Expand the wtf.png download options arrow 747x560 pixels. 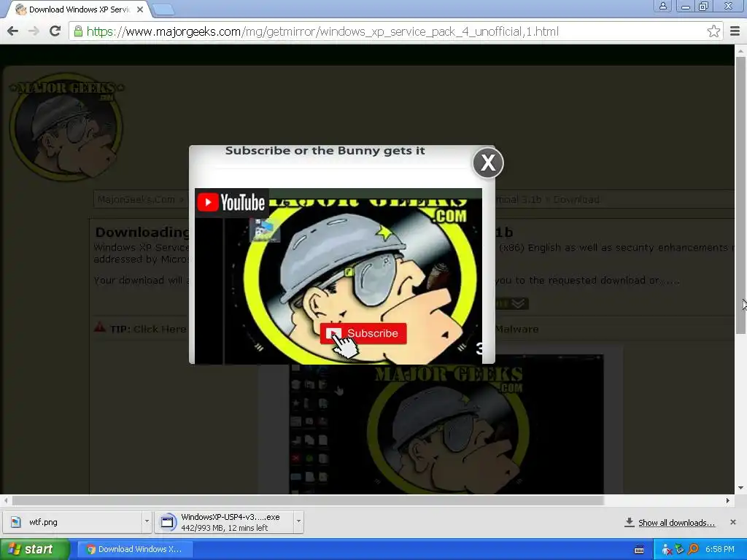coord(147,522)
